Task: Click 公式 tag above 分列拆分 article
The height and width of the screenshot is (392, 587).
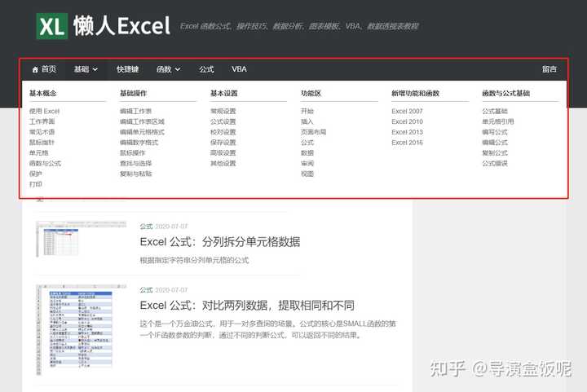Action: click(x=146, y=227)
